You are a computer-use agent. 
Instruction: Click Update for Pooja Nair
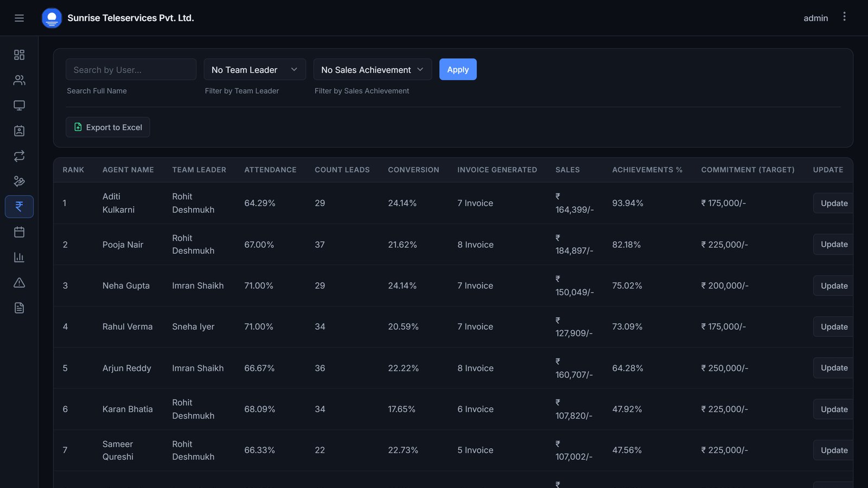tap(833, 245)
